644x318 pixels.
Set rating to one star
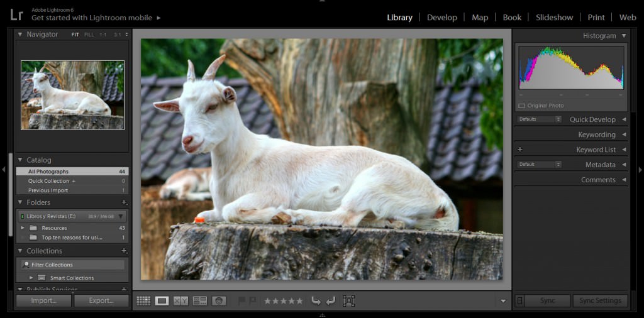(267, 301)
